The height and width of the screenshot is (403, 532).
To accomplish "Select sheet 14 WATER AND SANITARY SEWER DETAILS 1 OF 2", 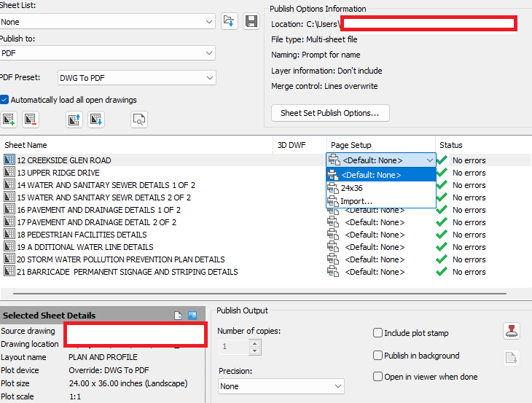I will [106, 185].
